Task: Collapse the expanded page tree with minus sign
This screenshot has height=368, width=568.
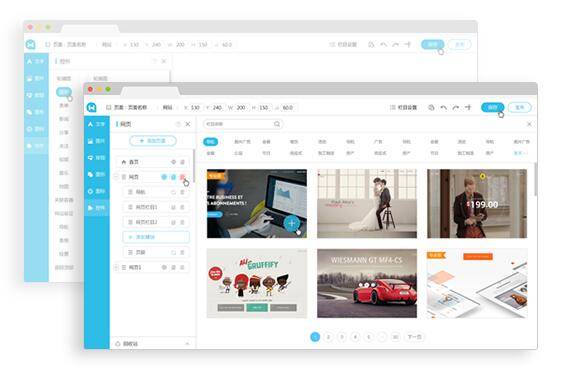Action: (116, 177)
